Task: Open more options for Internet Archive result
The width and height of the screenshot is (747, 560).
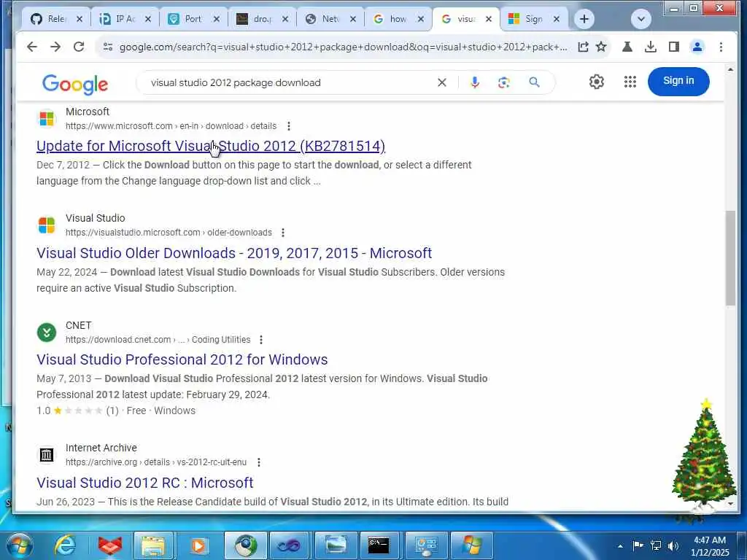Action: pyautogui.click(x=259, y=462)
